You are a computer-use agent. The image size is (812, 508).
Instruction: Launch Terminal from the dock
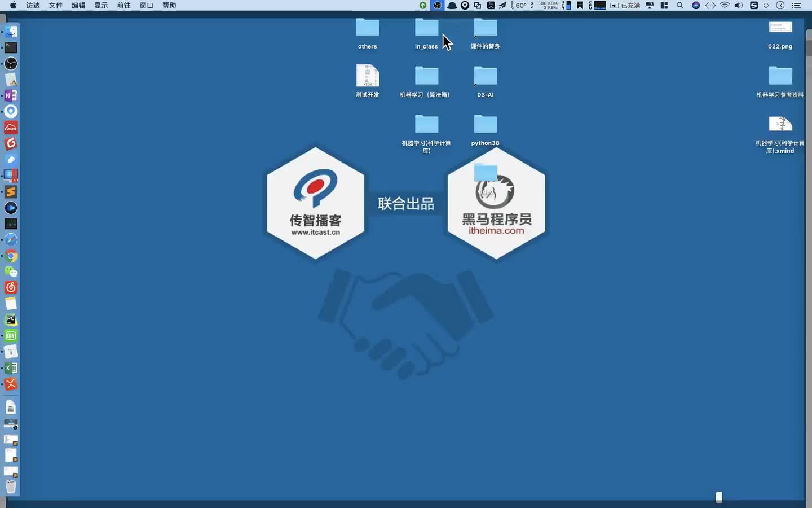[x=11, y=47]
